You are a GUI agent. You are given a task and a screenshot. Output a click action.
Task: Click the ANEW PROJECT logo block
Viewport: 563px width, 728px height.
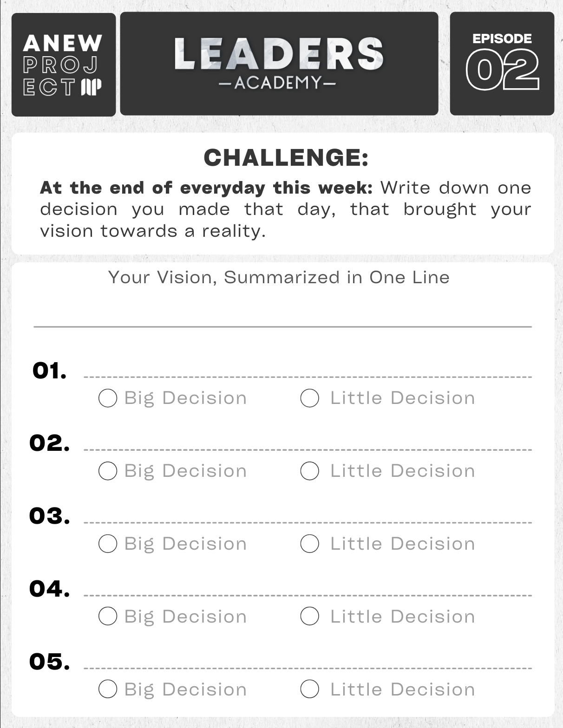click(64, 65)
